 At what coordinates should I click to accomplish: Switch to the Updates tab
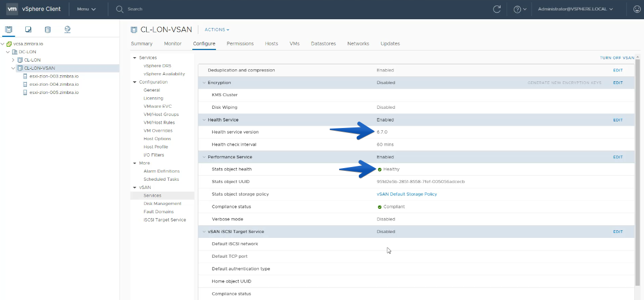click(390, 43)
